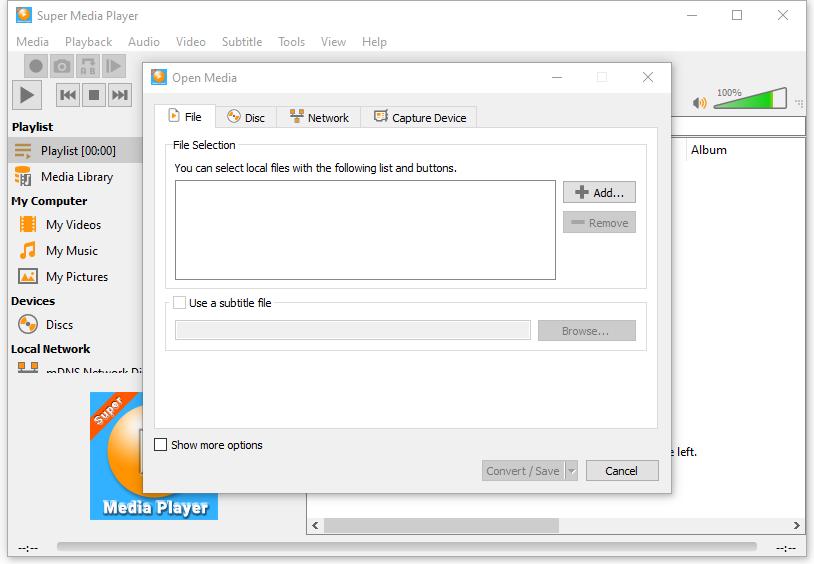Enable the 'Use a subtitle file' checkbox
This screenshot has width=814, height=564.
[180, 303]
